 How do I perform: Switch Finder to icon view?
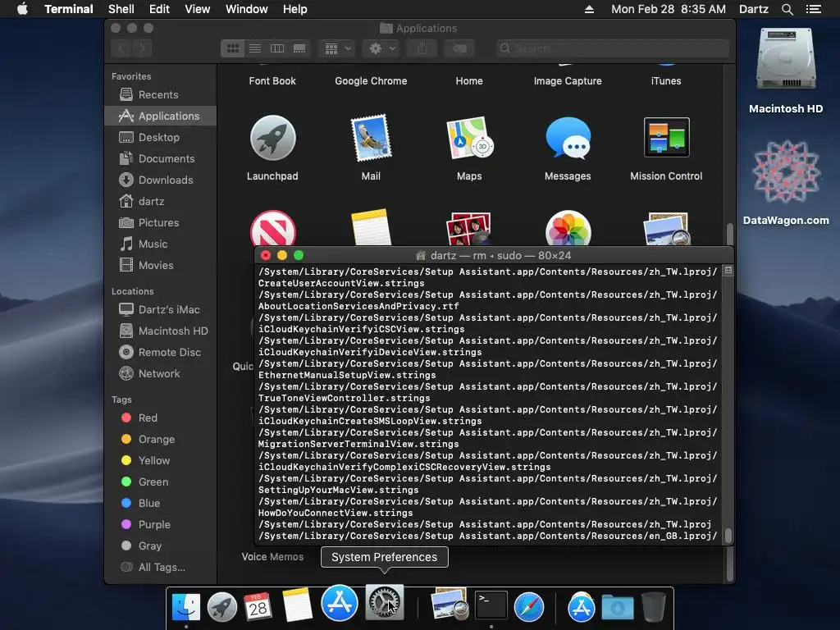pos(232,48)
